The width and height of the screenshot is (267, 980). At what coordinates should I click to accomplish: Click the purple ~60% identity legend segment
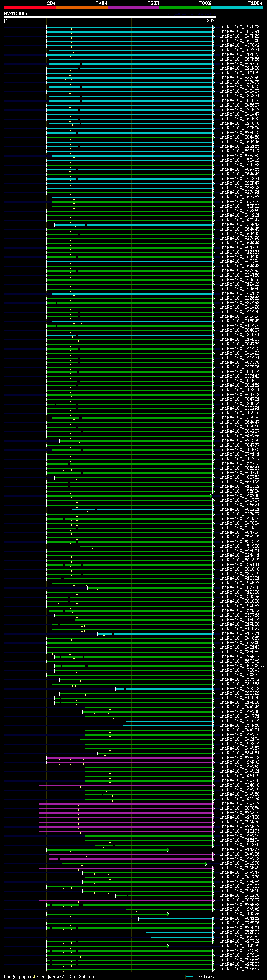coord(133,8)
